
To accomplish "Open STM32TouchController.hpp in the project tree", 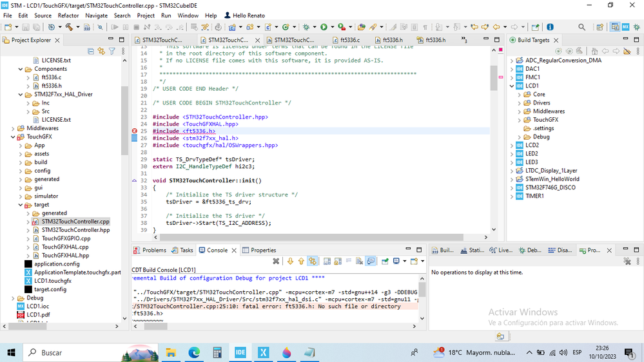I will click(75, 230).
